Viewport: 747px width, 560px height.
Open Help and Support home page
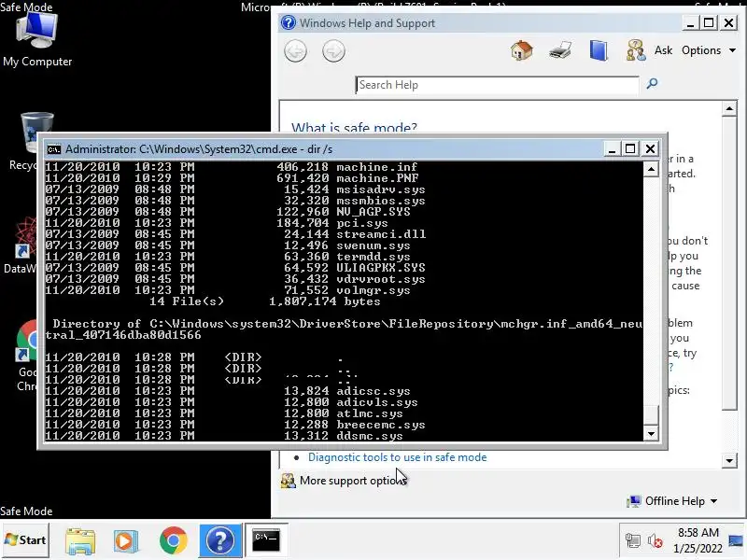click(522, 50)
